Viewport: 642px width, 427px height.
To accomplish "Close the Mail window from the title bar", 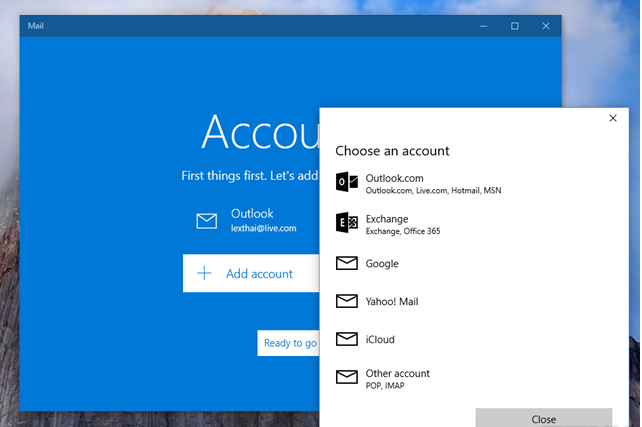I will (546, 26).
